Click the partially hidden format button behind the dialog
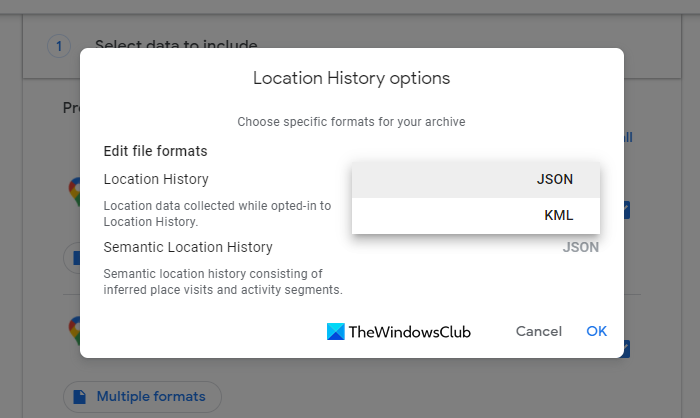The image size is (700, 418). pyautogui.click(x=72, y=258)
